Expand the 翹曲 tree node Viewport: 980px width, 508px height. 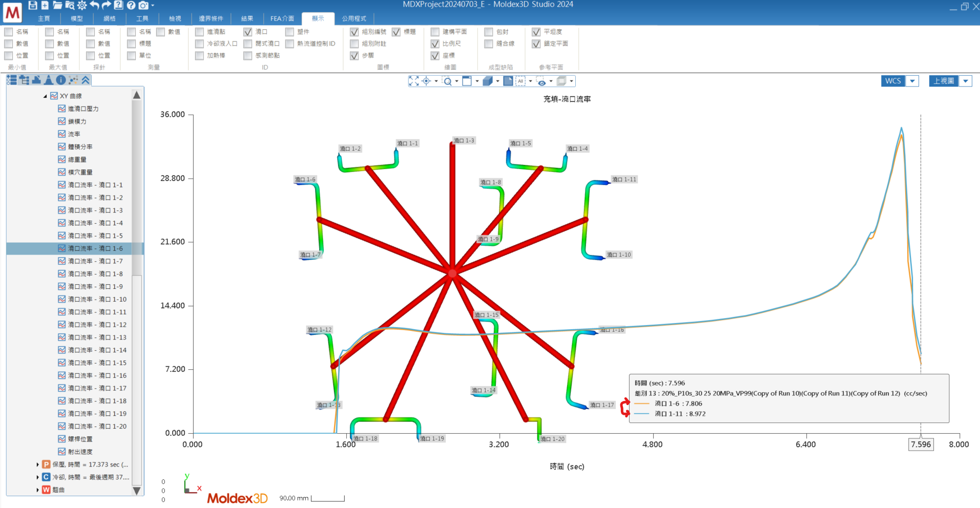coord(37,490)
